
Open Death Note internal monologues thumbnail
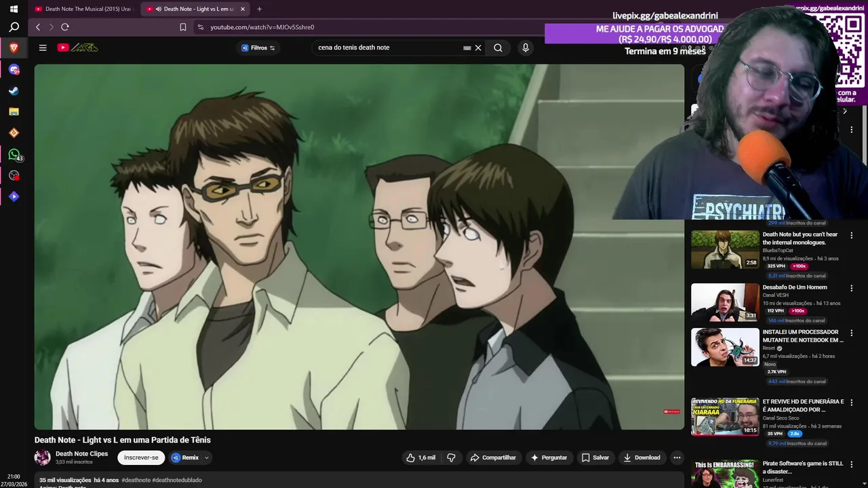pos(725,249)
